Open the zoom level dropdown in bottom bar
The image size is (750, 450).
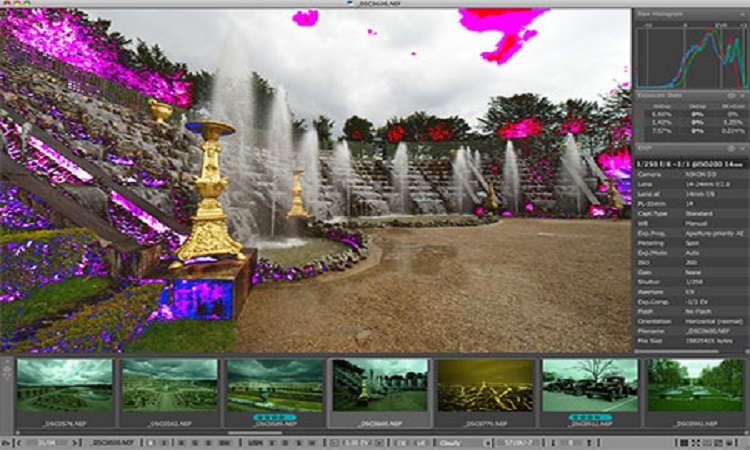pyautogui.click(x=45, y=441)
